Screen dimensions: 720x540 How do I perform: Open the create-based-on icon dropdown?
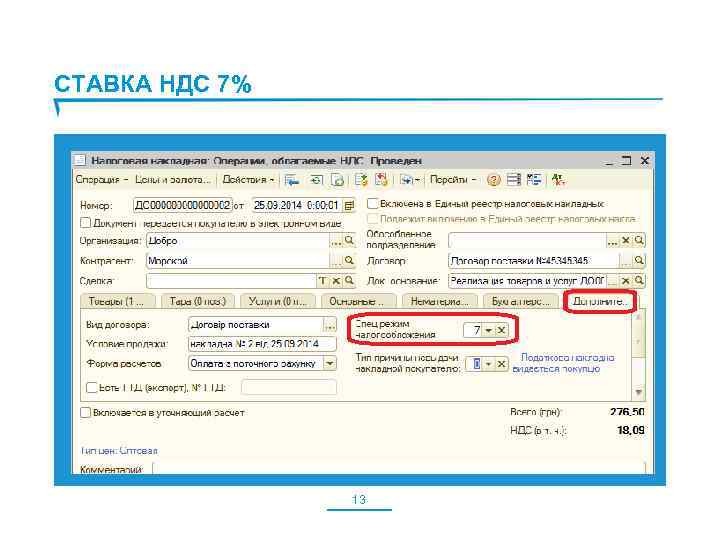pyautogui.click(x=410, y=180)
